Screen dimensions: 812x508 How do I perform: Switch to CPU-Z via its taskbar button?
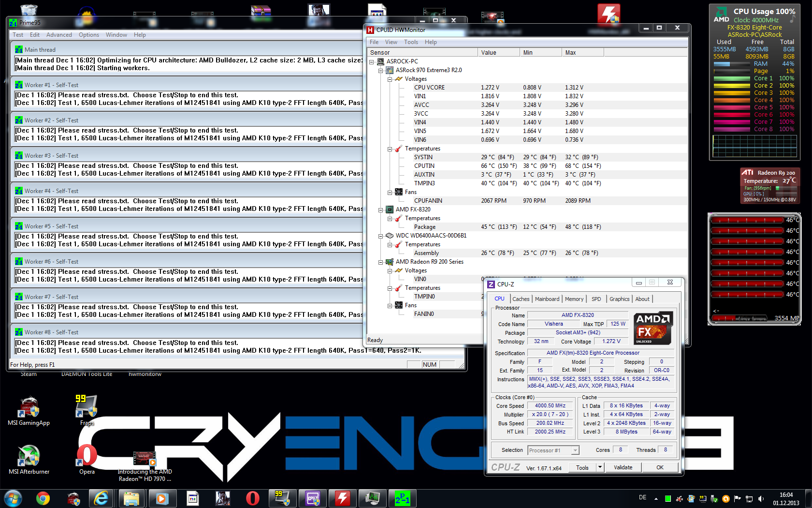tap(313, 498)
